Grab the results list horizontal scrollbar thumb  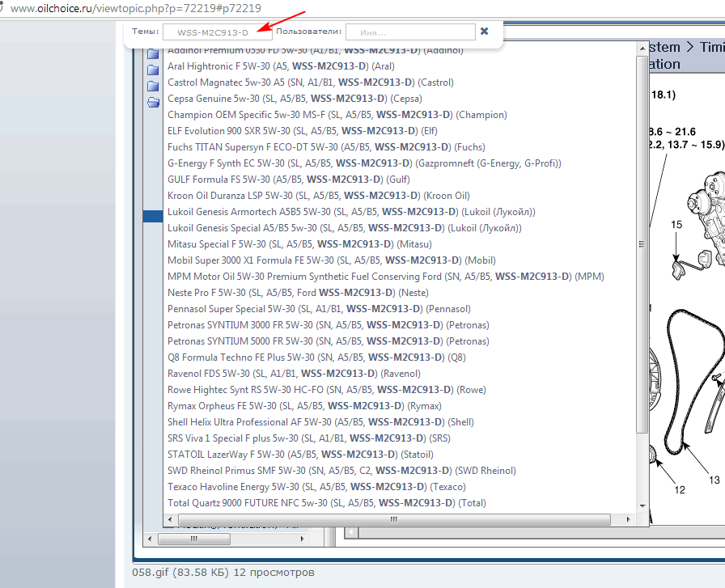(394, 519)
